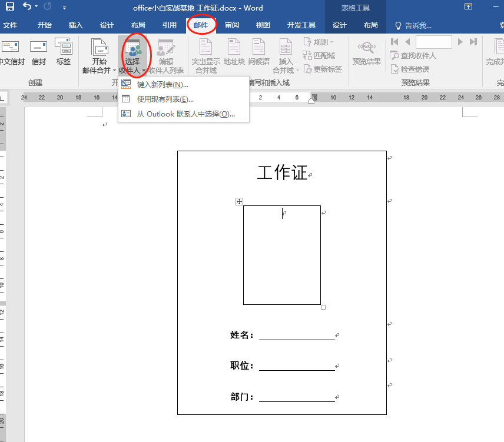504x442 pixels.
Task: Click the record number input field
Action: 434,42
